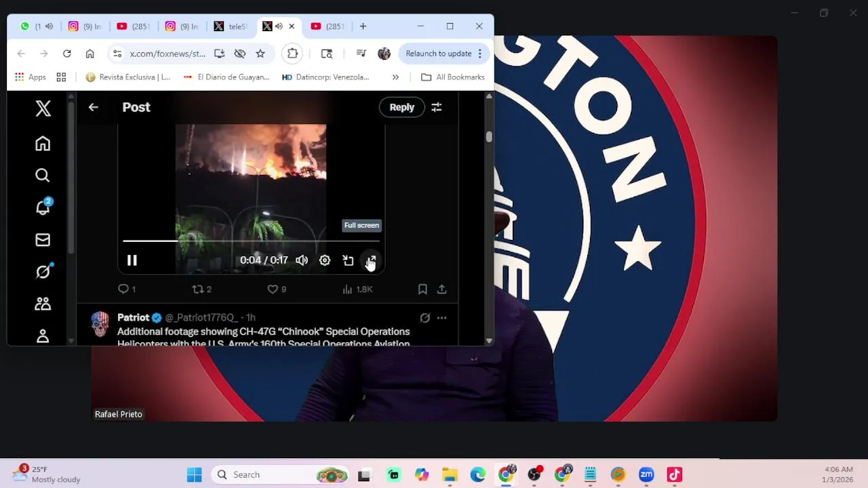Screen dimensions: 868x488
Task: Share the fire video post
Action: tap(441, 289)
